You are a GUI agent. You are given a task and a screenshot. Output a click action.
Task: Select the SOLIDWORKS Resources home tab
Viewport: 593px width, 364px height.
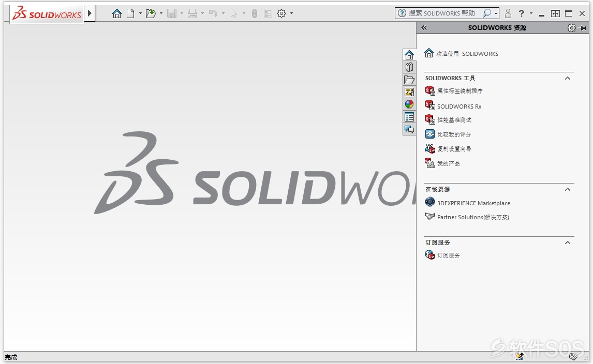pos(409,55)
